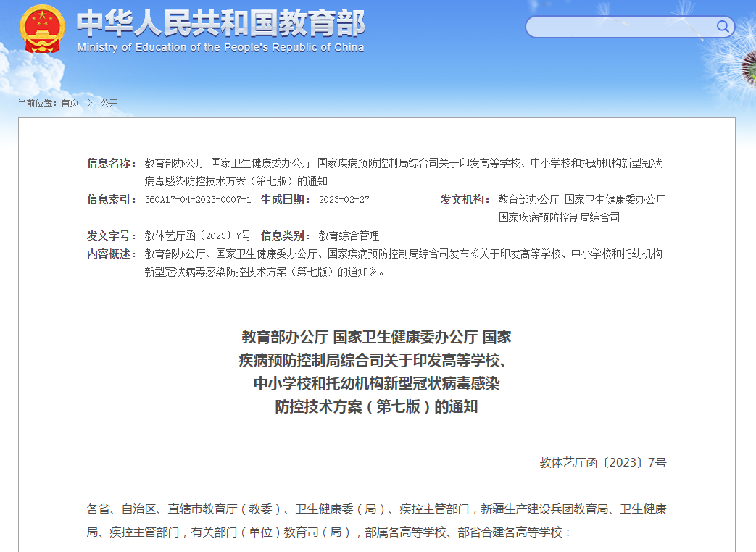Click 教体艺厅函〔2023〕7号 in the metadata table
Screen dimensions: 756x552
[198, 235]
